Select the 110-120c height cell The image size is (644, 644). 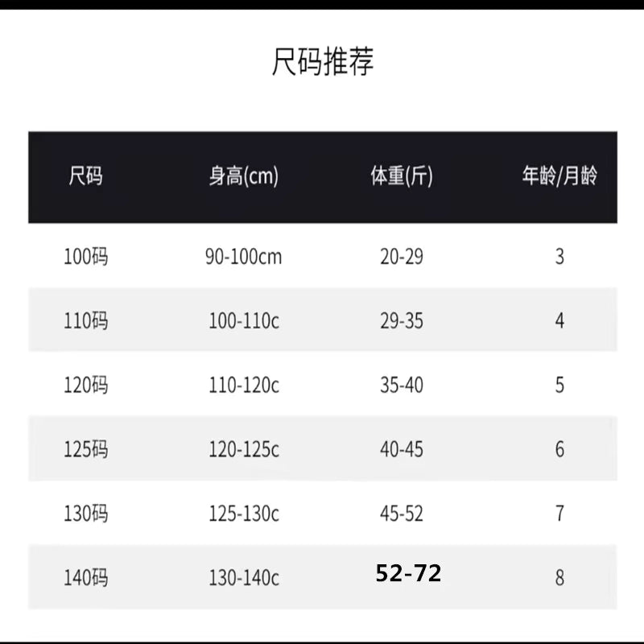(x=243, y=385)
